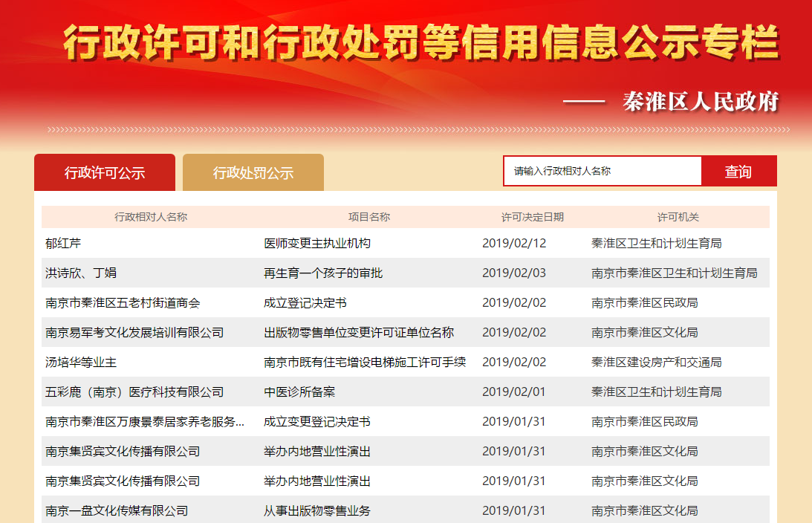This screenshot has width=812, height=523.
Task: Click 医师变更主执业机构 project name
Action: [317, 244]
